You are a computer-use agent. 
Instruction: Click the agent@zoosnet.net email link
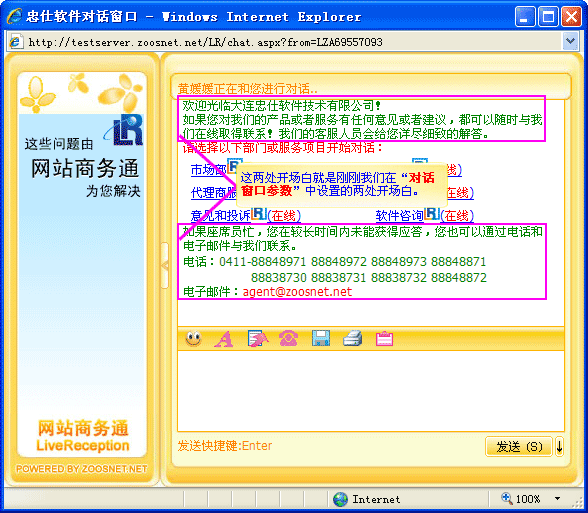(x=297, y=292)
